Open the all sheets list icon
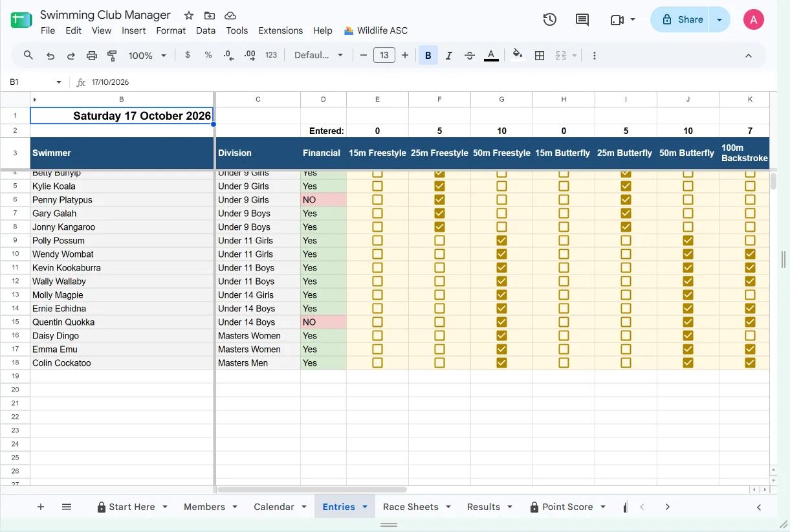The height and width of the screenshot is (532, 790). (67, 507)
